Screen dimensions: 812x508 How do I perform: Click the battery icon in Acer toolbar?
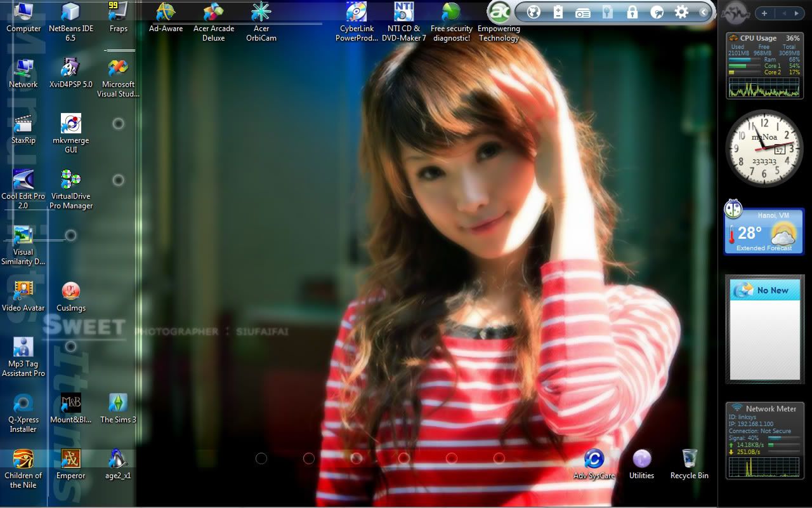coord(558,12)
